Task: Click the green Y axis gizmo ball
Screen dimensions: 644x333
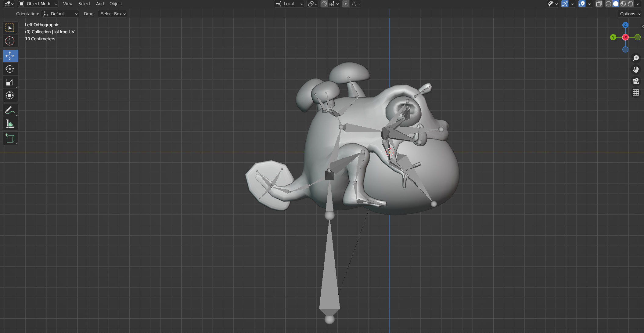Action: (x=613, y=37)
